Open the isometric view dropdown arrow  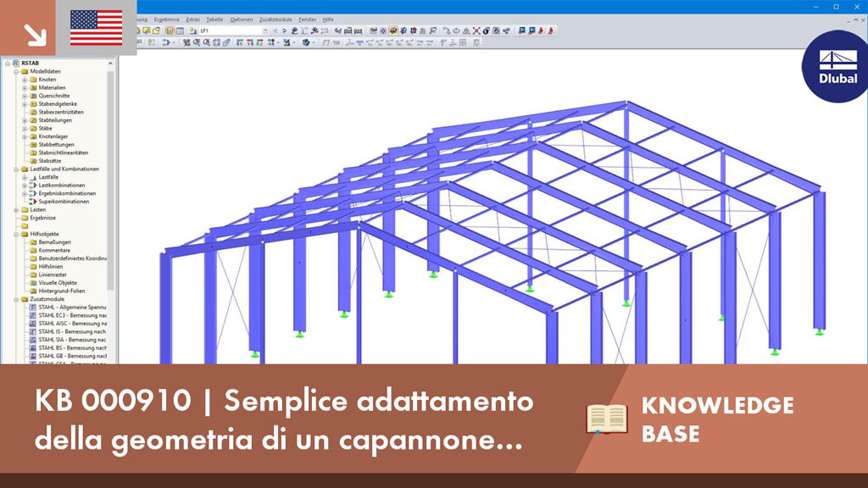tap(278, 42)
